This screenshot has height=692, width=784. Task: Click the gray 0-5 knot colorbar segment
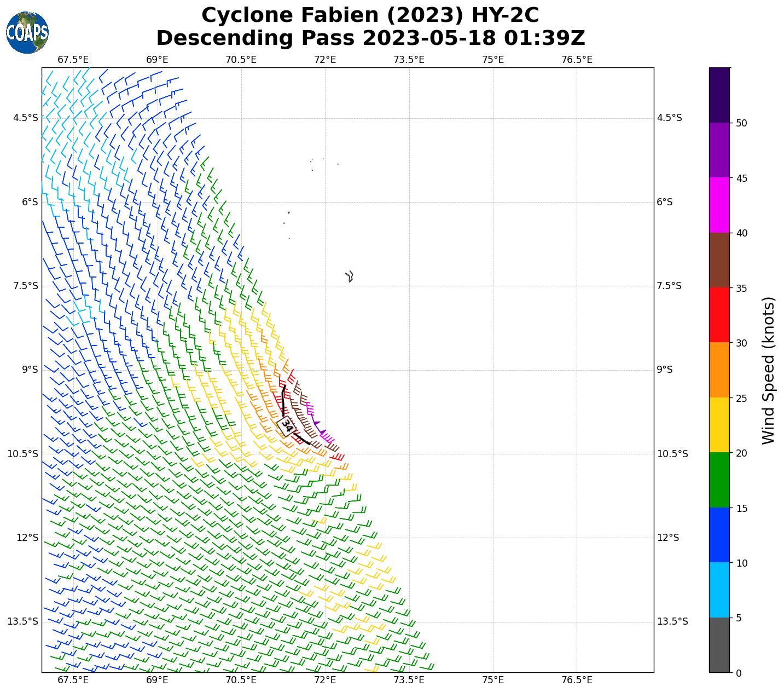pos(719,645)
